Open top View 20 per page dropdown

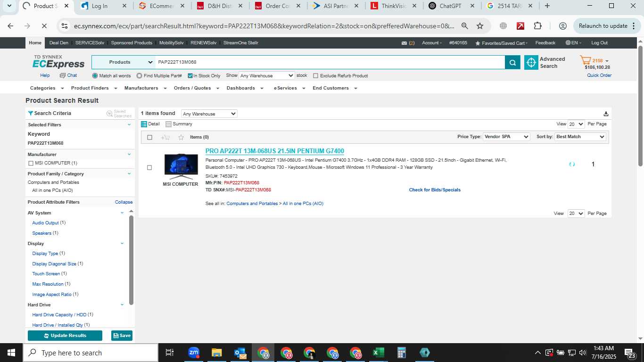pyautogui.click(x=576, y=124)
